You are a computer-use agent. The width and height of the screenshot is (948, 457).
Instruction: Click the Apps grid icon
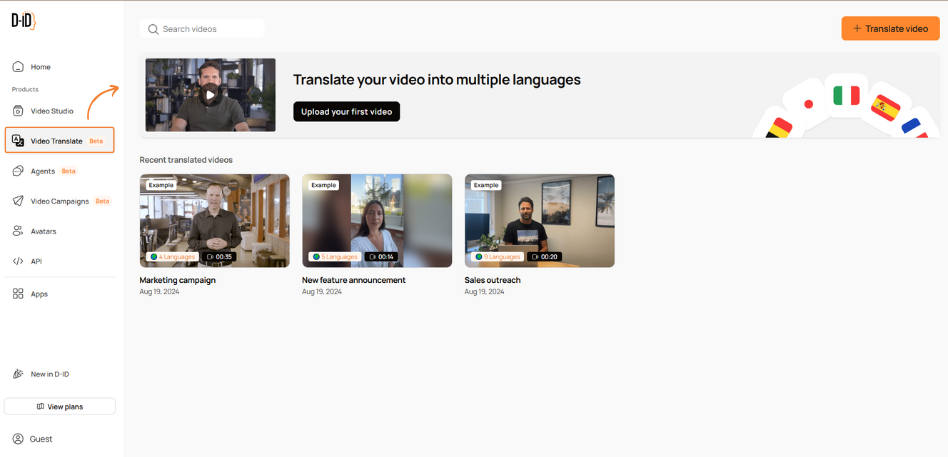coord(19,294)
